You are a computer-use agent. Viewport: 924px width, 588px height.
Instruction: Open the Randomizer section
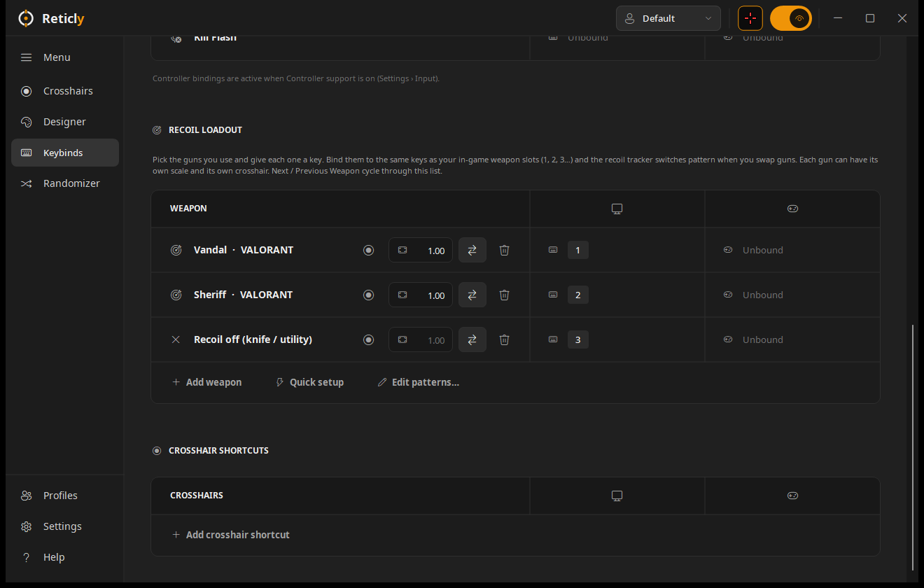65,183
